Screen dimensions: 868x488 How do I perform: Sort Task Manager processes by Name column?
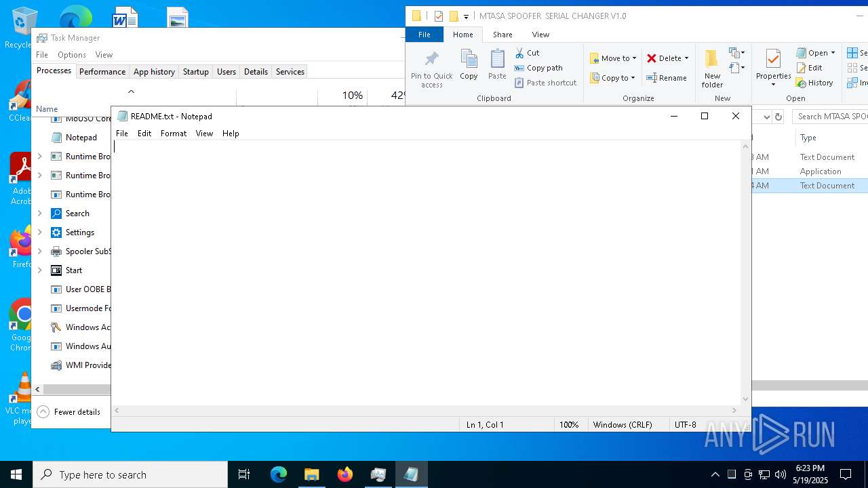tap(47, 109)
